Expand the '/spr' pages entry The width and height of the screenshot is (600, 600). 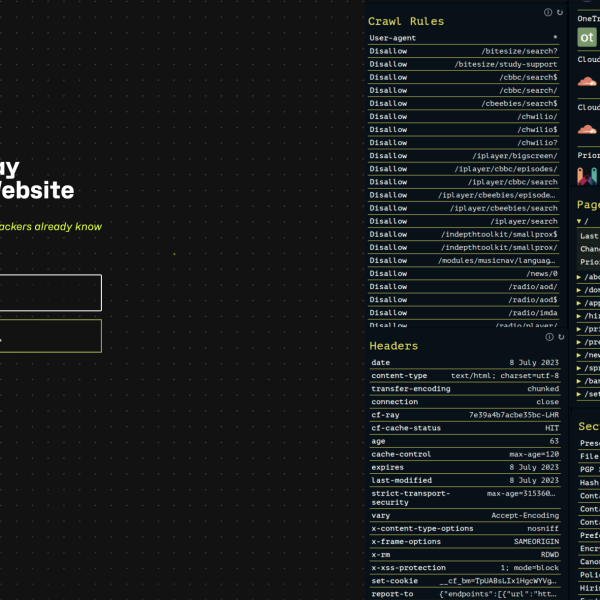pyautogui.click(x=579, y=368)
